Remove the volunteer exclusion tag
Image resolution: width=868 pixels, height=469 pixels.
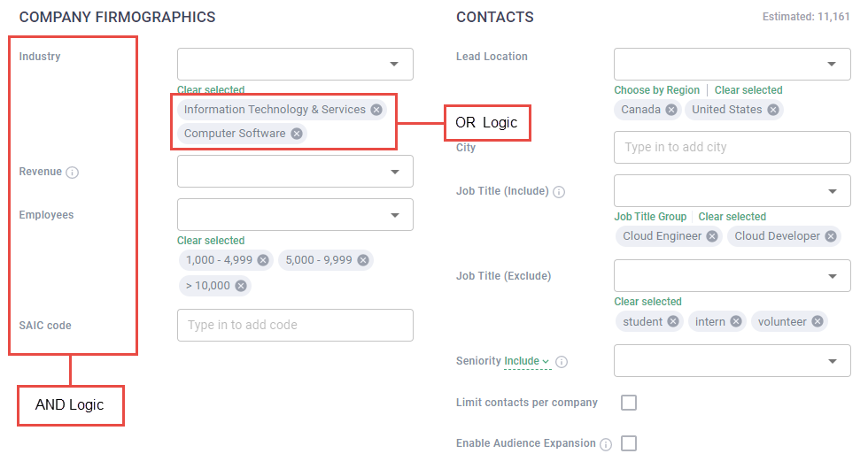pos(817,321)
